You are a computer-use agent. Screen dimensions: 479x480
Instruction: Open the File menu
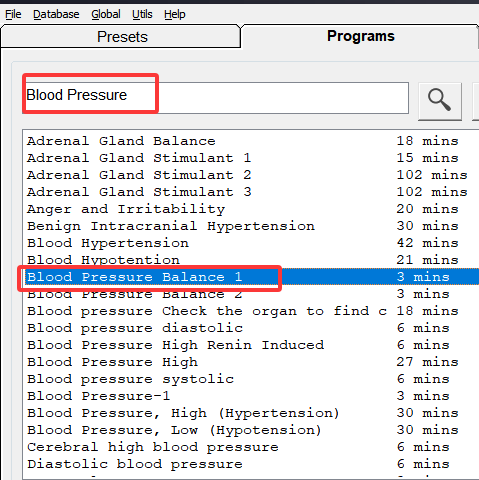[13, 14]
